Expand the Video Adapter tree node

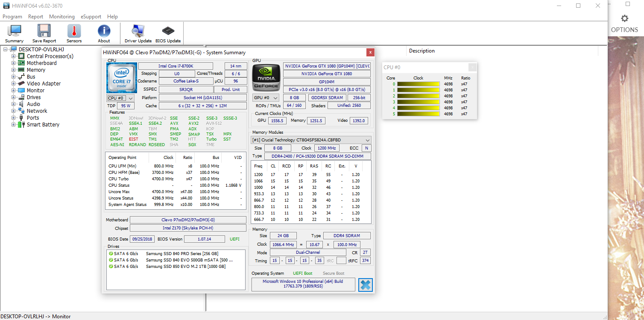[13, 83]
